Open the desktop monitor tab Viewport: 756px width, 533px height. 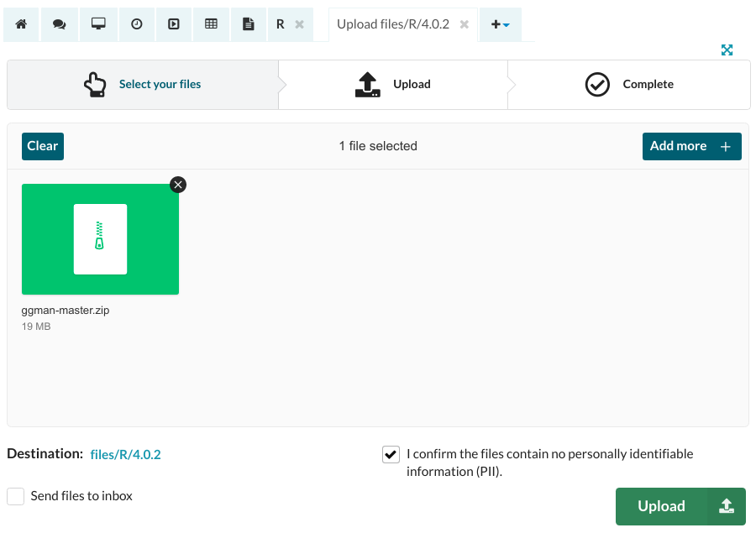click(98, 24)
